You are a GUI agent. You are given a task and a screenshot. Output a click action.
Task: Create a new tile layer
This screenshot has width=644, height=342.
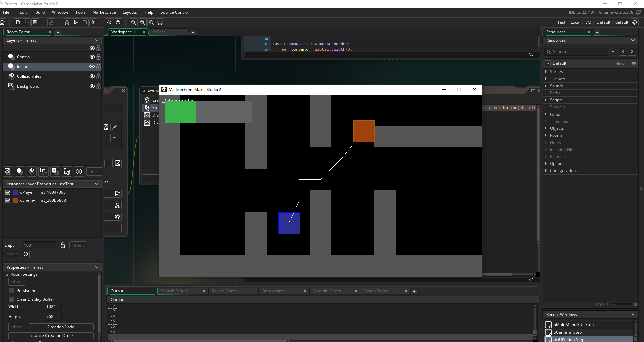[31, 171]
